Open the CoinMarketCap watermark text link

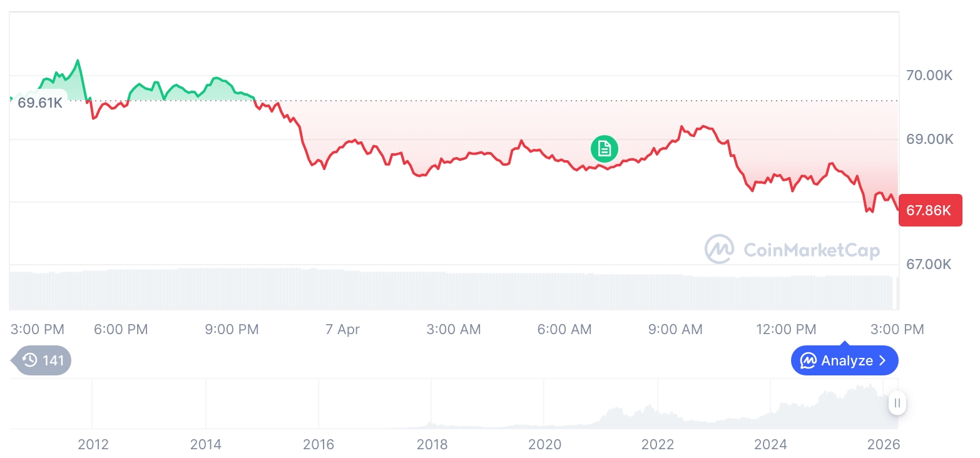812,250
